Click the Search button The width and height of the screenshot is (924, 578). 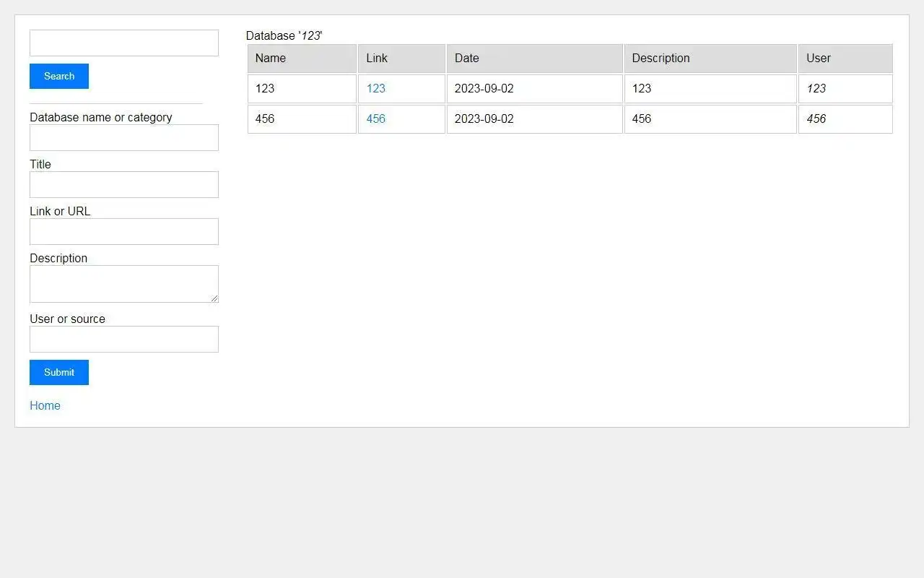click(59, 76)
